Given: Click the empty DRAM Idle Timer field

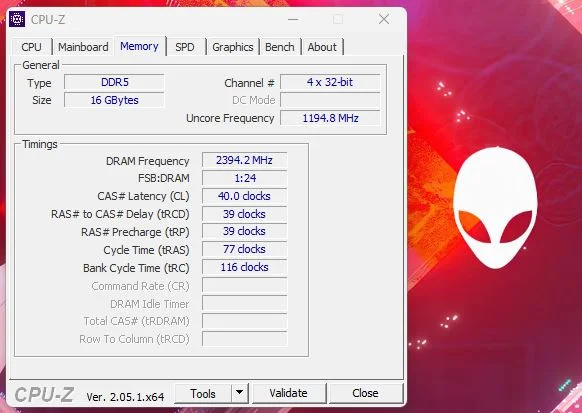Looking at the screenshot, I should click(x=244, y=303).
